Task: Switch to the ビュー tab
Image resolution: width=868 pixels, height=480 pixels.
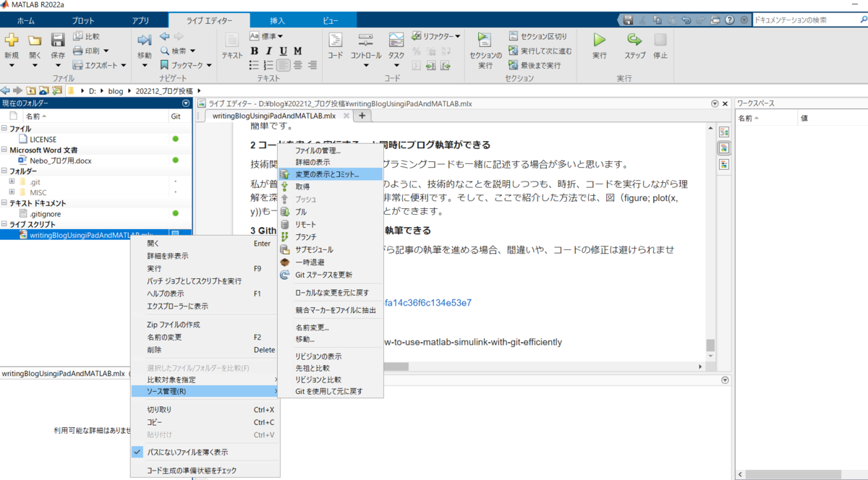Action: (330, 21)
